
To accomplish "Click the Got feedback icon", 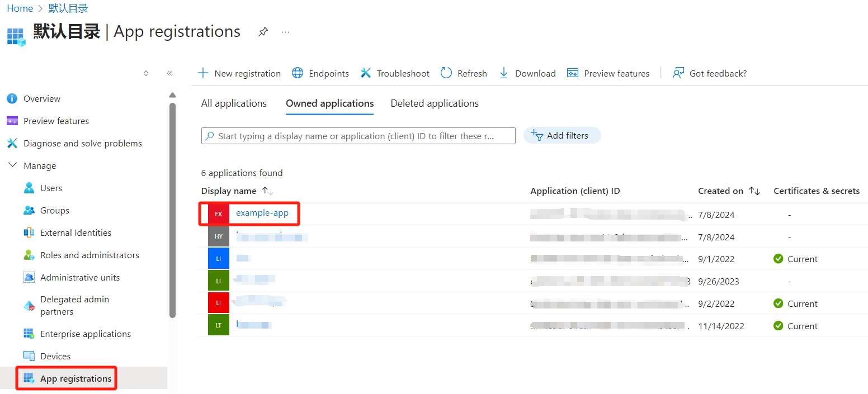I will click(678, 73).
